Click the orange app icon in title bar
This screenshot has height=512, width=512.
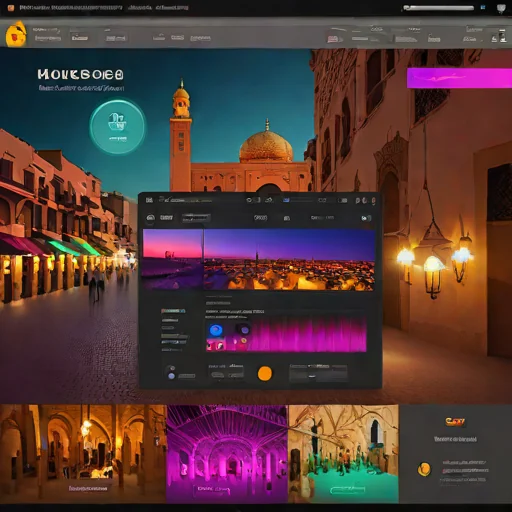point(11,7)
